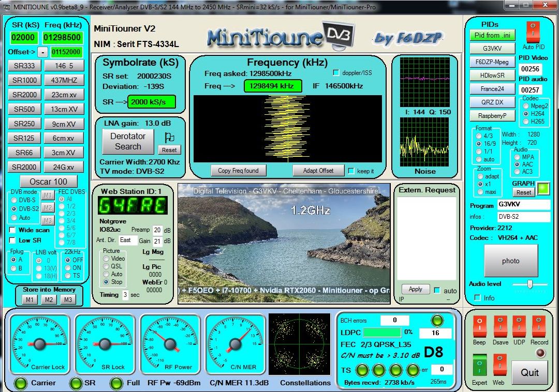
Task: Open the Oscar 100 preset
Action: pyautogui.click(x=49, y=182)
